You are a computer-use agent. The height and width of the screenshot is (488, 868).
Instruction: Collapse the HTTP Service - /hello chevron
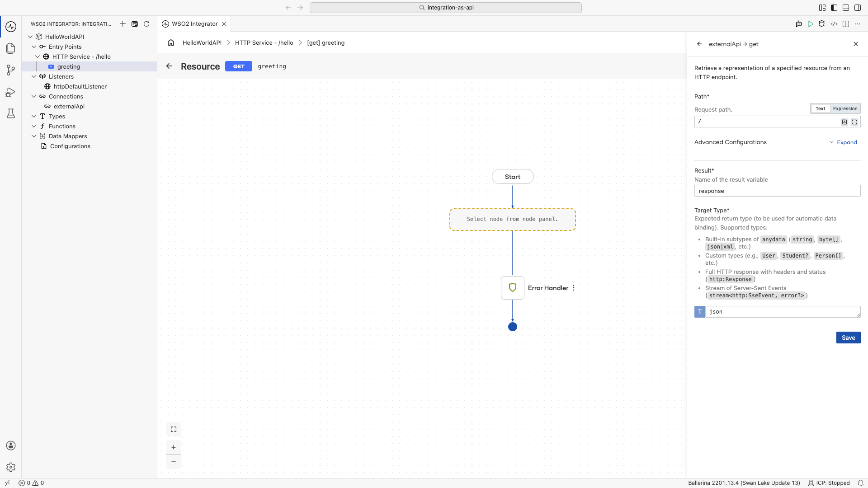pyautogui.click(x=38, y=56)
